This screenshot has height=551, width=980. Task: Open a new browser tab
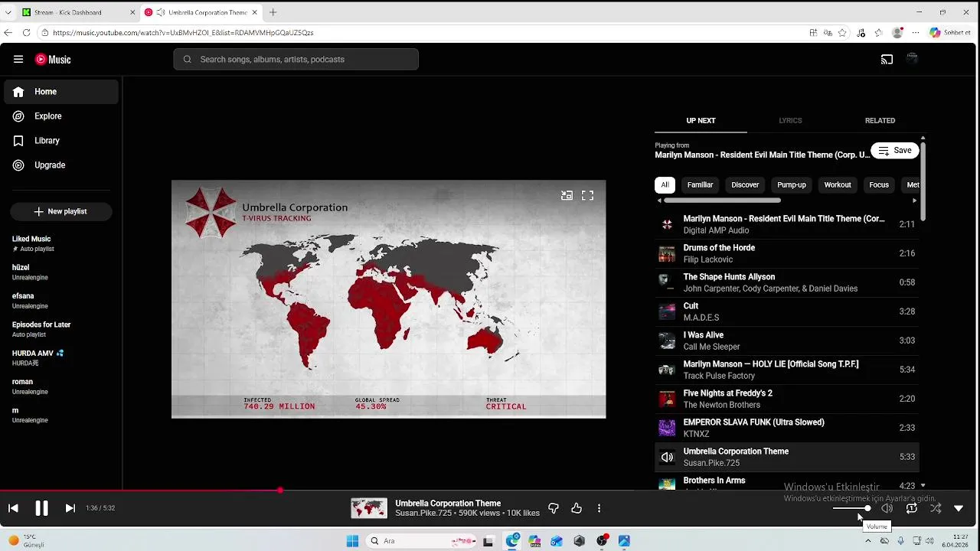coord(273,12)
